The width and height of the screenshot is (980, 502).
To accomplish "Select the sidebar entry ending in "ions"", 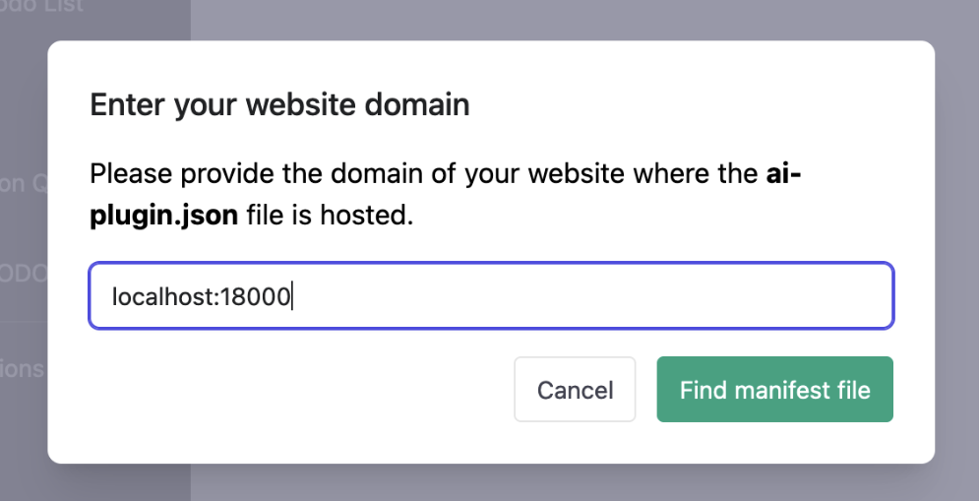I will [x=23, y=368].
